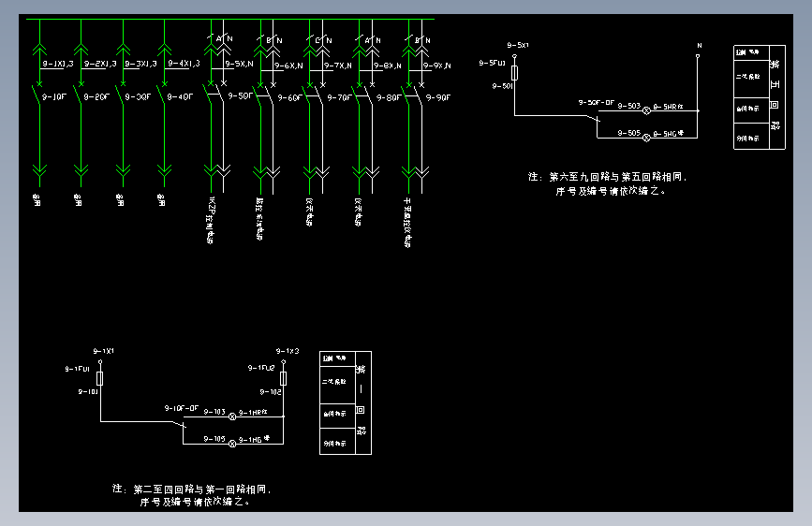Click the '9-3X1,3' terminal label
812x526 pixels.
pyautogui.click(x=140, y=64)
